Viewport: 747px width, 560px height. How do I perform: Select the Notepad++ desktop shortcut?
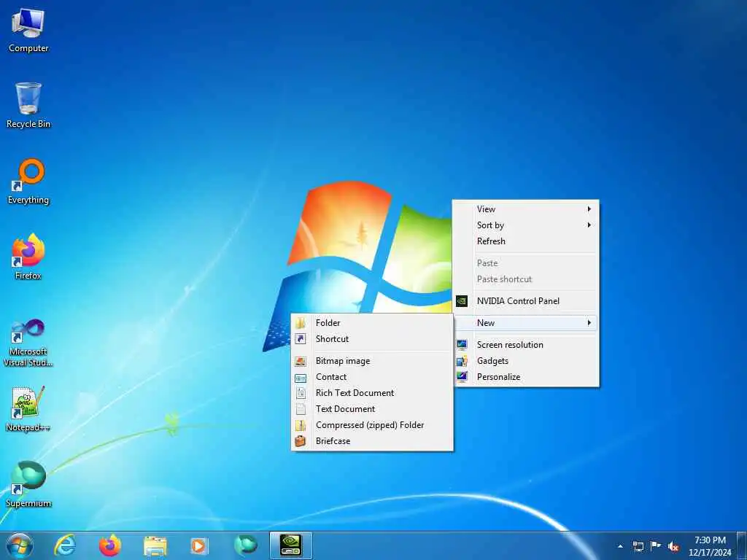(28, 408)
